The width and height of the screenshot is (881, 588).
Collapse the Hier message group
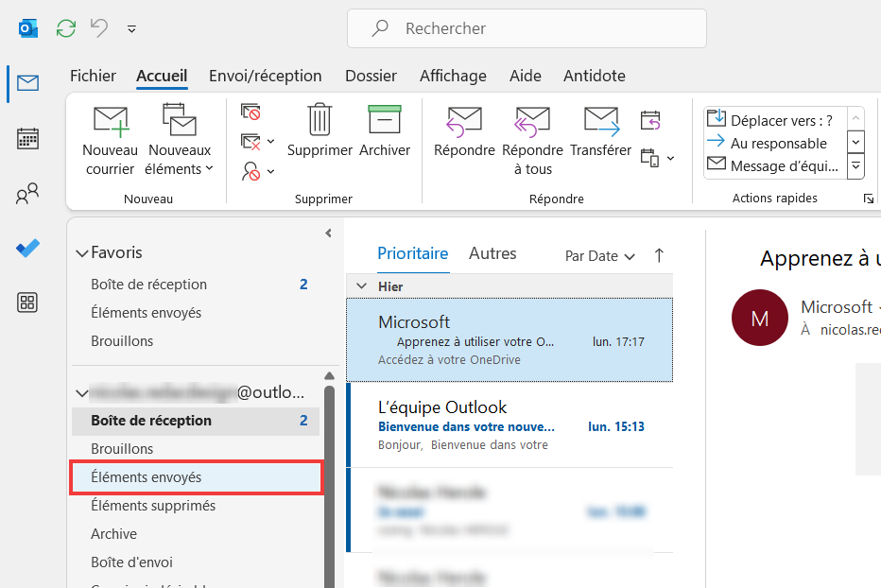tap(362, 286)
